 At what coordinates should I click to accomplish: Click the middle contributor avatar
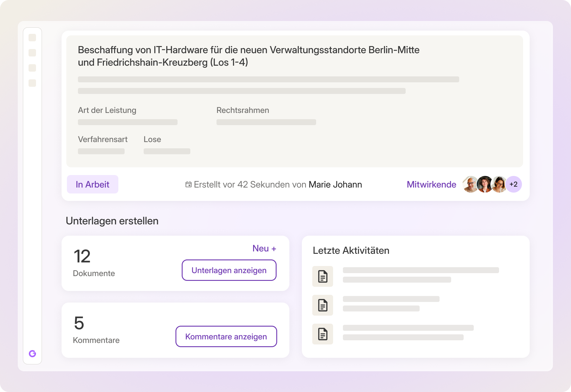tap(485, 184)
